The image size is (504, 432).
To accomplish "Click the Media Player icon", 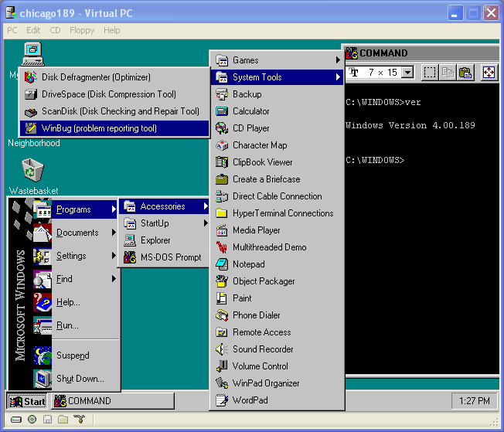I will (222, 230).
